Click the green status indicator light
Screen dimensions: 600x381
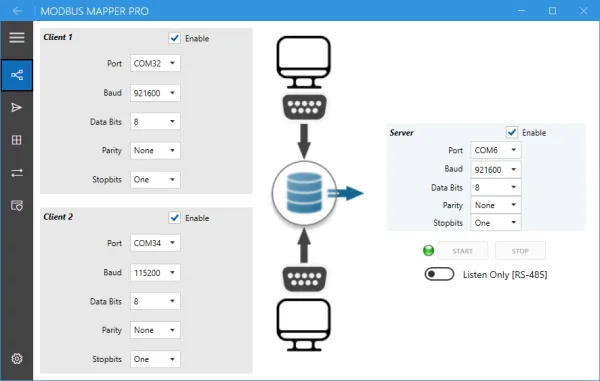[x=429, y=251]
